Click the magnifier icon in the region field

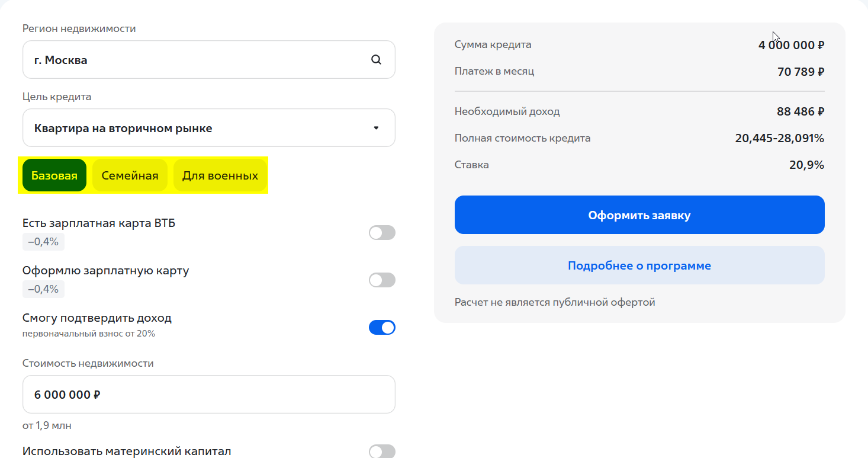pyautogui.click(x=376, y=59)
